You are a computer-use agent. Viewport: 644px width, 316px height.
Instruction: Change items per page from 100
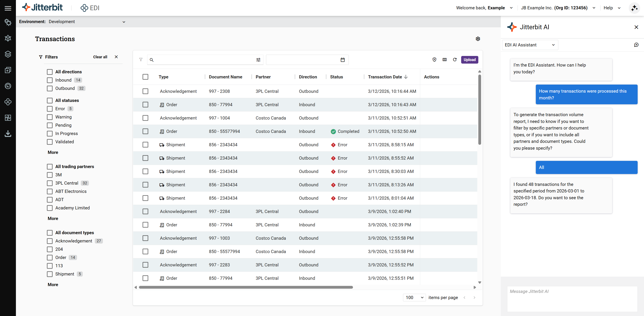pyautogui.click(x=414, y=298)
